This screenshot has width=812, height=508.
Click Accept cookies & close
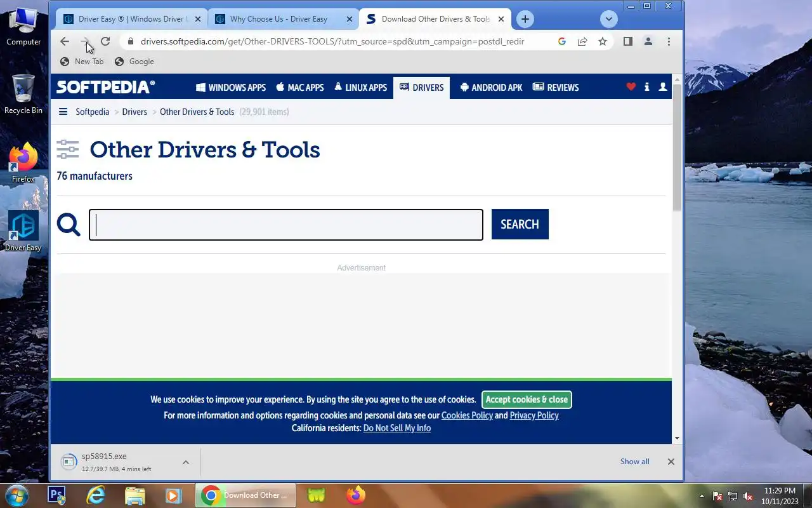527,399
